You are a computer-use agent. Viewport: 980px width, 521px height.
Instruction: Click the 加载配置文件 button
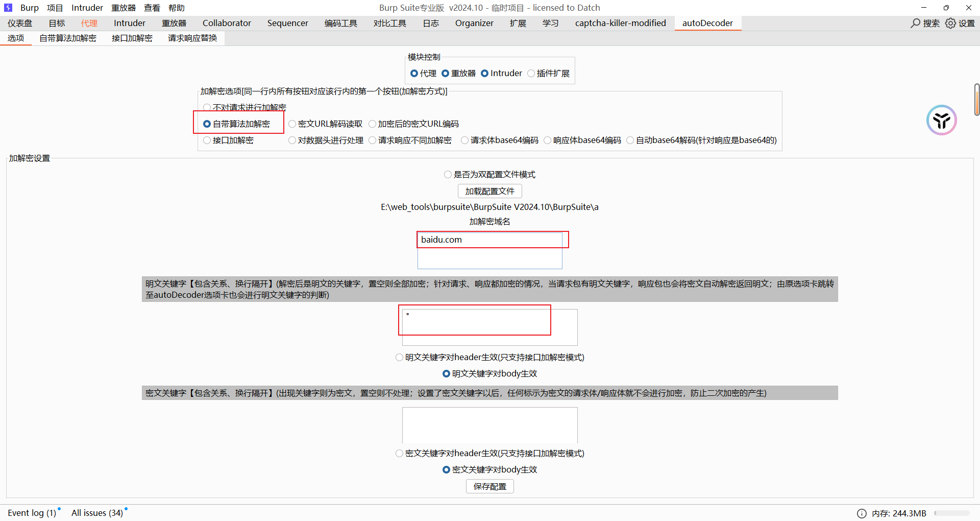click(490, 191)
